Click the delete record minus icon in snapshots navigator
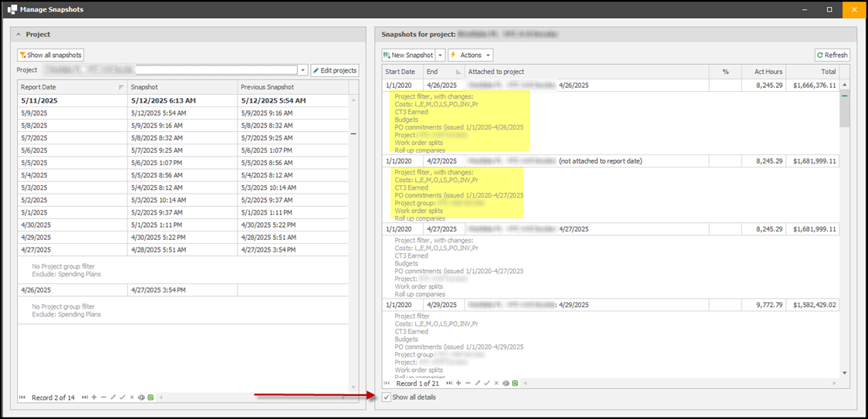868x419 pixels. pos(468,383)
